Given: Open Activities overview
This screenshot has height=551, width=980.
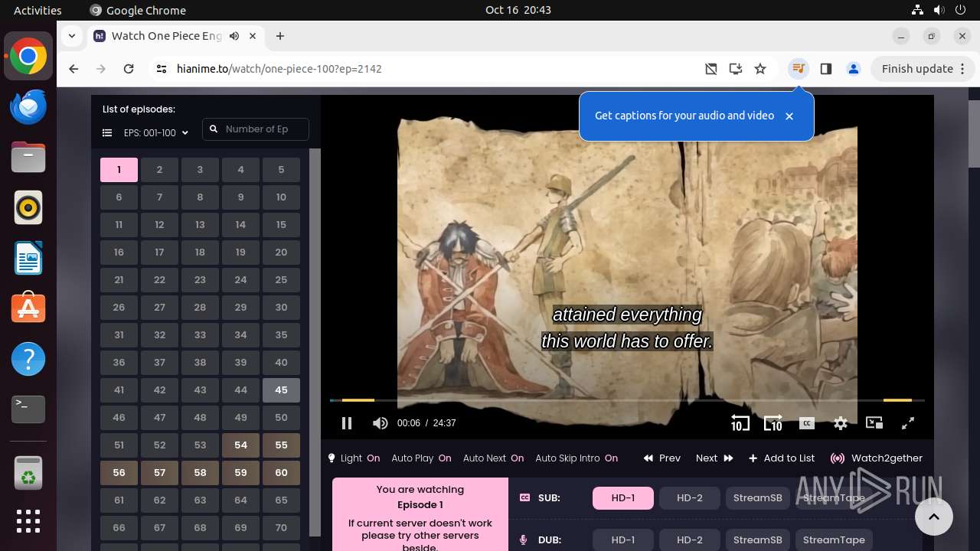Looking at the screenshot, I should [38, 10].
